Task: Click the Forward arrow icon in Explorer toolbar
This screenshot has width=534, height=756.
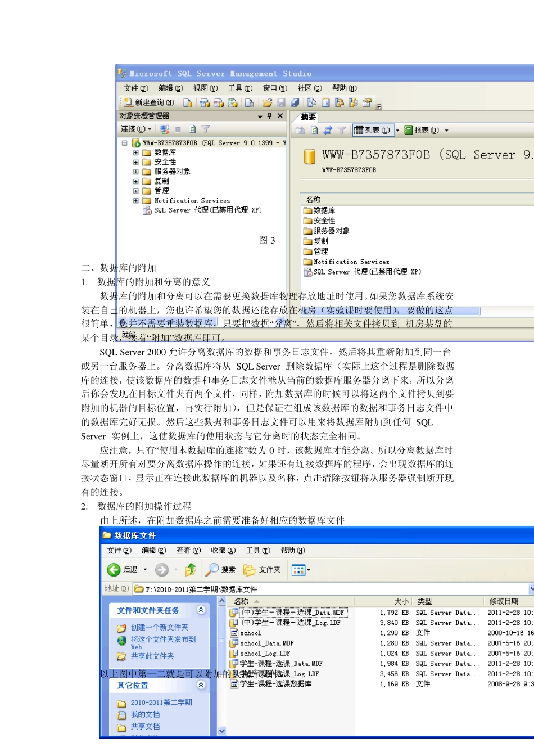Action: [x=162, y=570]
